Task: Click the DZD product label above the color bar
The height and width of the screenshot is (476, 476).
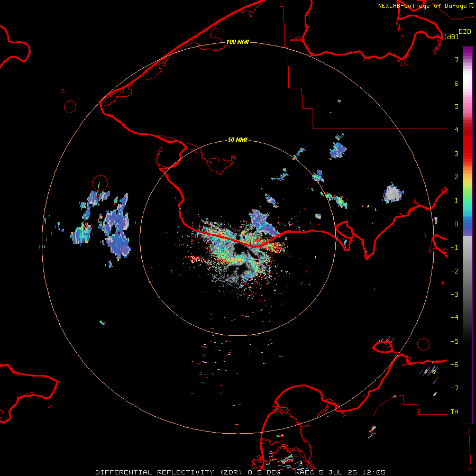Action: pyautogui.click(x=465, y=32)
